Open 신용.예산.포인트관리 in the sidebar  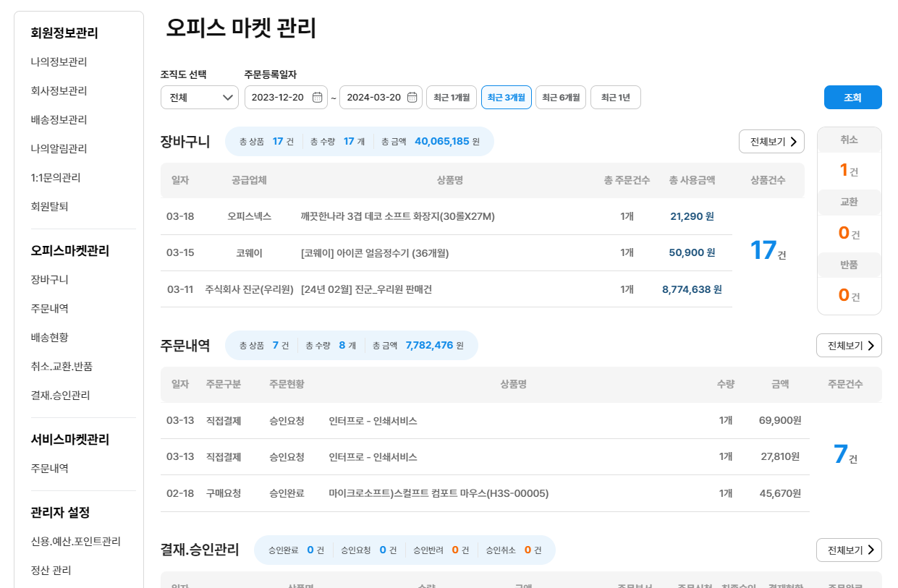75,541
